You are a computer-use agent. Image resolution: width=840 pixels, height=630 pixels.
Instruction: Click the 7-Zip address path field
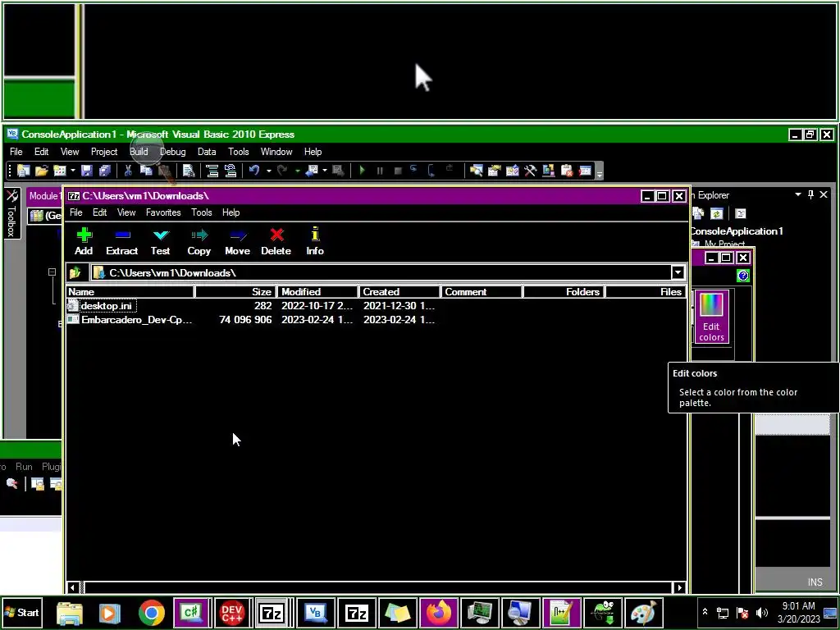point(381,272)
